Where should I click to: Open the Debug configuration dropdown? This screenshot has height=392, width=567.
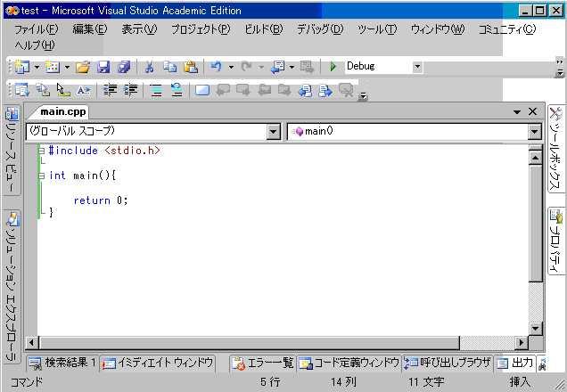pyautogui.click(x=417, y=67)
